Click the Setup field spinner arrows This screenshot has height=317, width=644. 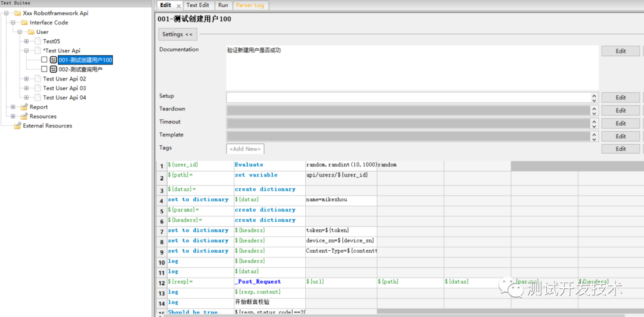595,97
